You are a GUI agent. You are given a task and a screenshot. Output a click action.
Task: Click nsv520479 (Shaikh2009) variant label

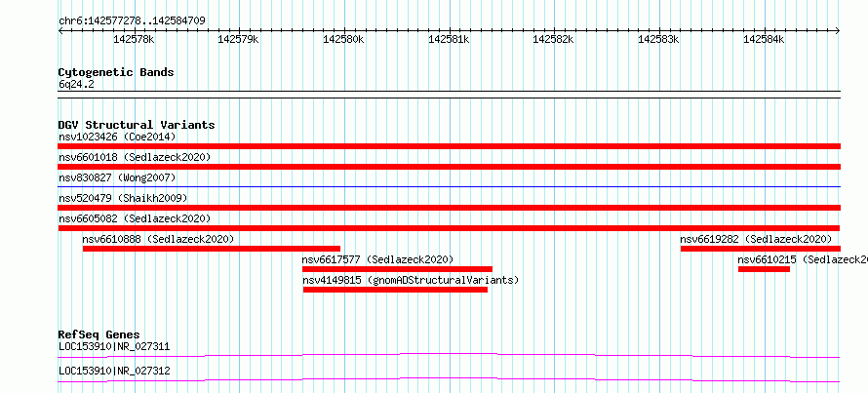pyautogui.click(x=123, y=198)
